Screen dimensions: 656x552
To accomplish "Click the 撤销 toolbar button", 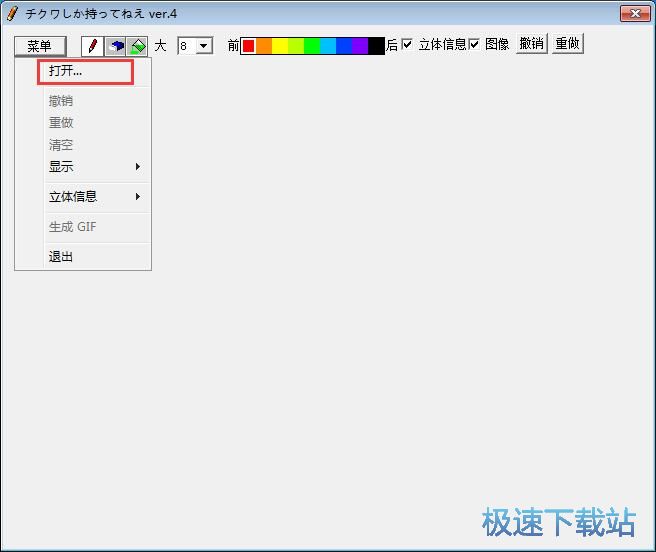I will point(532,44).
